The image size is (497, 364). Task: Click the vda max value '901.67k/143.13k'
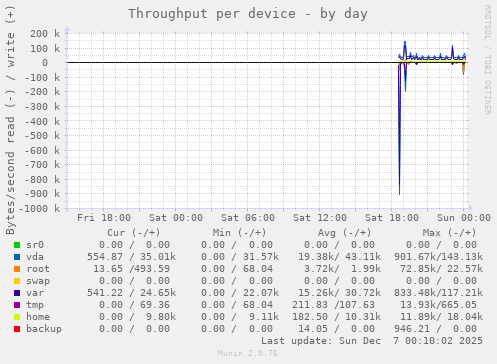point(438,257)
